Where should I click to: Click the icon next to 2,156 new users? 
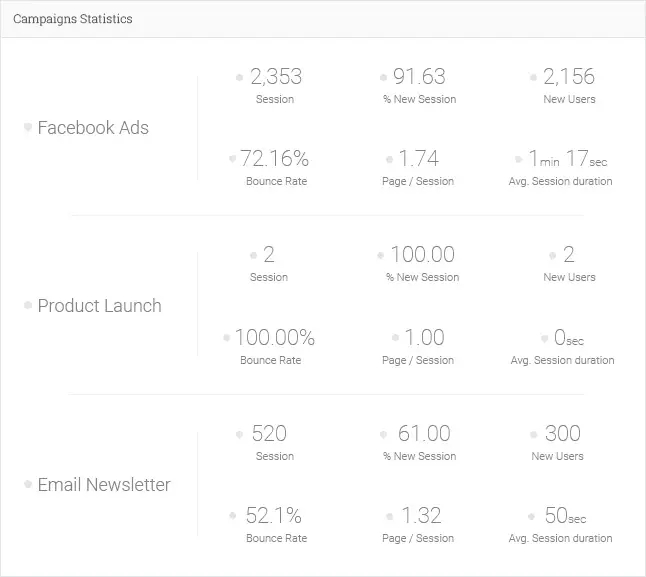click(533, 77)
